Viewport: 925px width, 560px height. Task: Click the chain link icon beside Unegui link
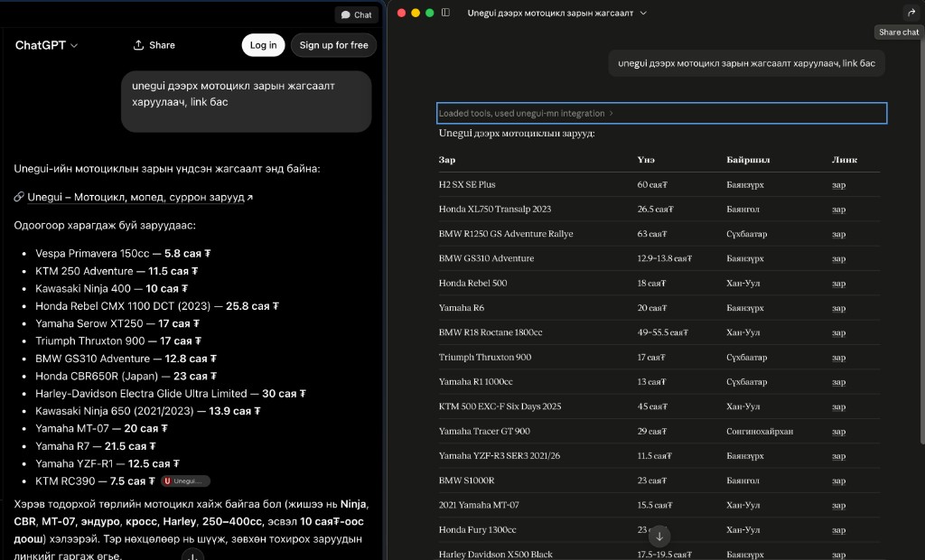click(19, 197)
